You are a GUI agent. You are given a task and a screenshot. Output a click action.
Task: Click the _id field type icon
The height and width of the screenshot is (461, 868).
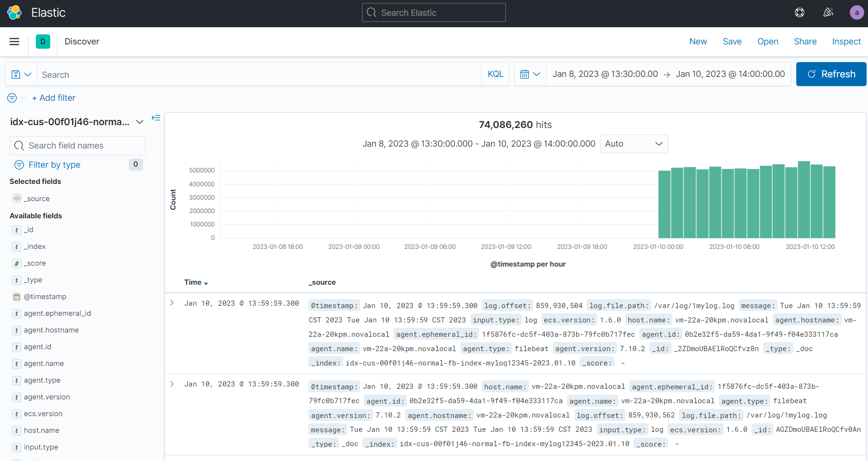pyautogui.click(x=17, y=230)
